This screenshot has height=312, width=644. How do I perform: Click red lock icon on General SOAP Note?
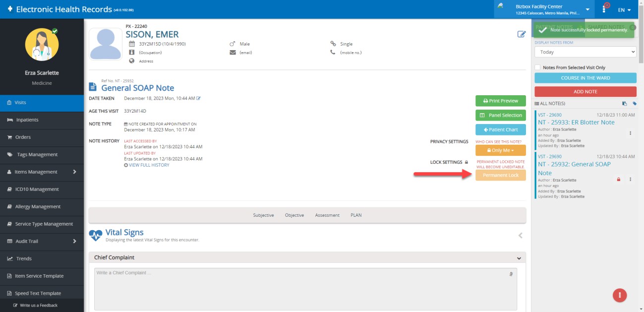tap(618, 180)
